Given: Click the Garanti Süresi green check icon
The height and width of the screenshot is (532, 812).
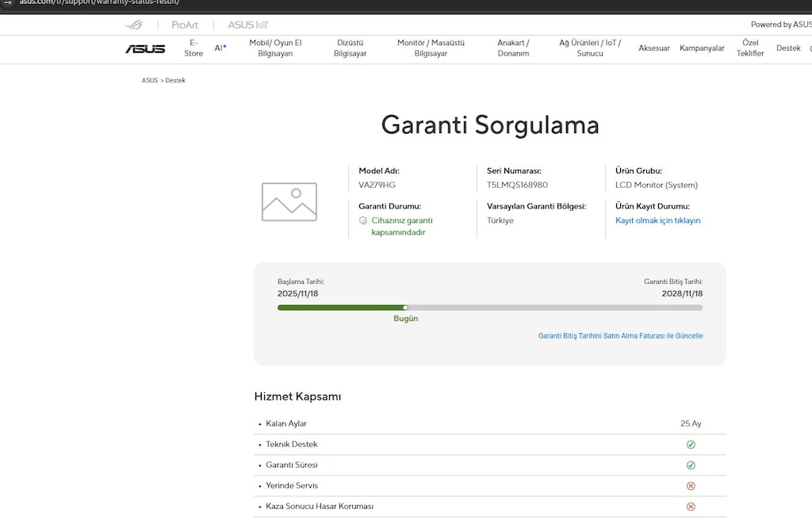Looking at the screenshot, I should (691, 465).
